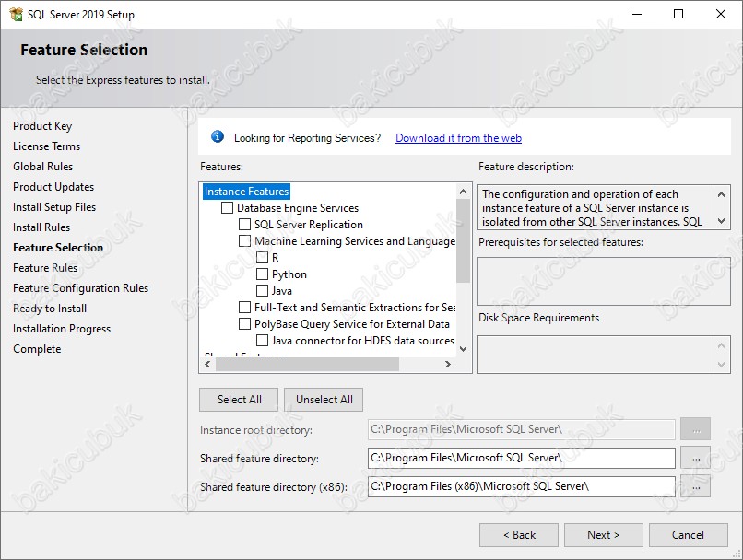Check the Java checkbox
743x560 pixels.
pos(262,291)
